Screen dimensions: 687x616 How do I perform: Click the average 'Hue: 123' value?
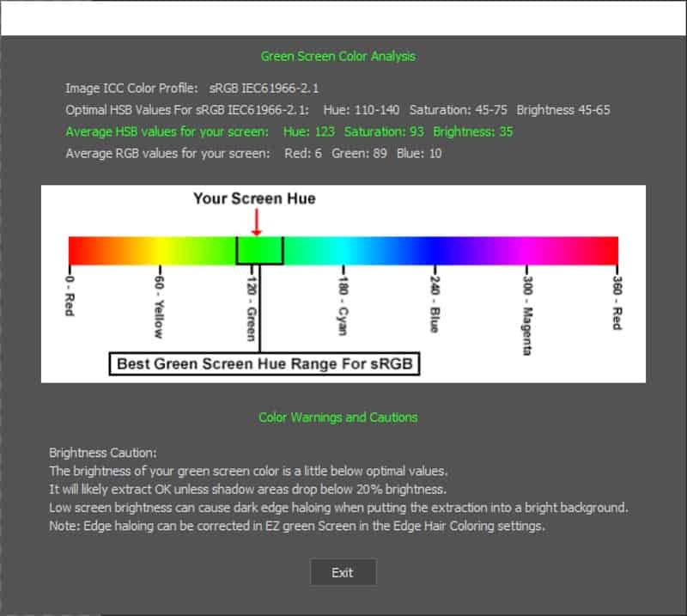pos(309,131)
